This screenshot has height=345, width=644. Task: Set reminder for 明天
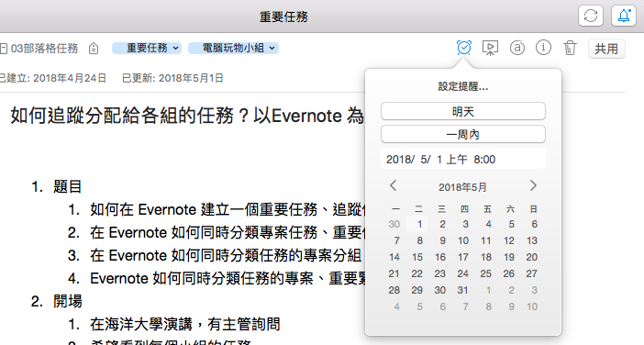click(463, 111)
